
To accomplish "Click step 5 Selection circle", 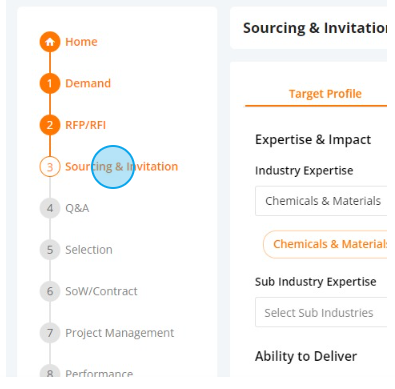I will [50, 250].
